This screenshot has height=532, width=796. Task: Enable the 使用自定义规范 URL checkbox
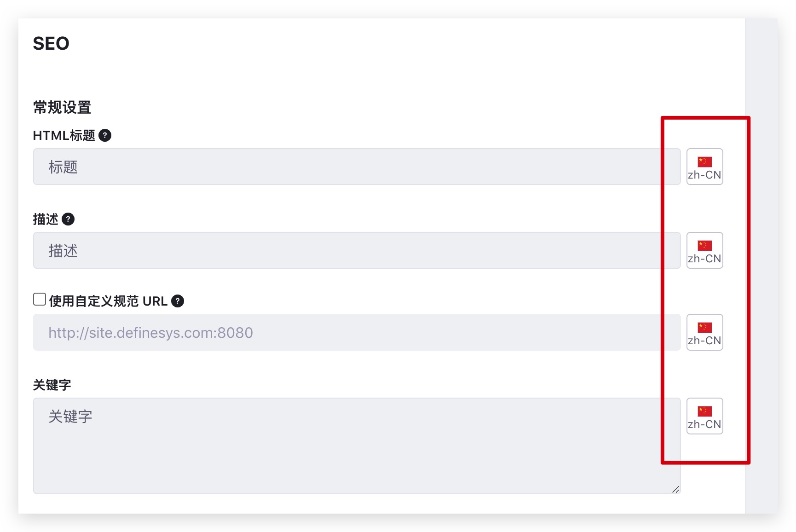[40, 299]
